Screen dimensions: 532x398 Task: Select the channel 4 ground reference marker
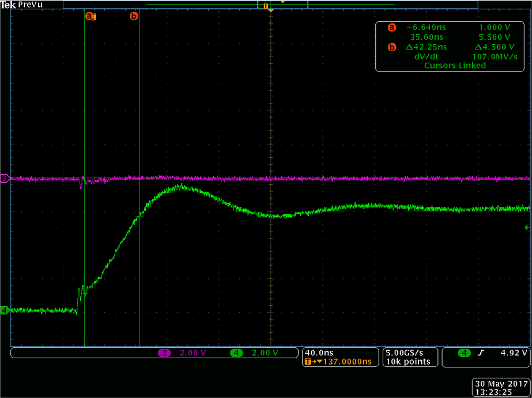pos(5,310)
